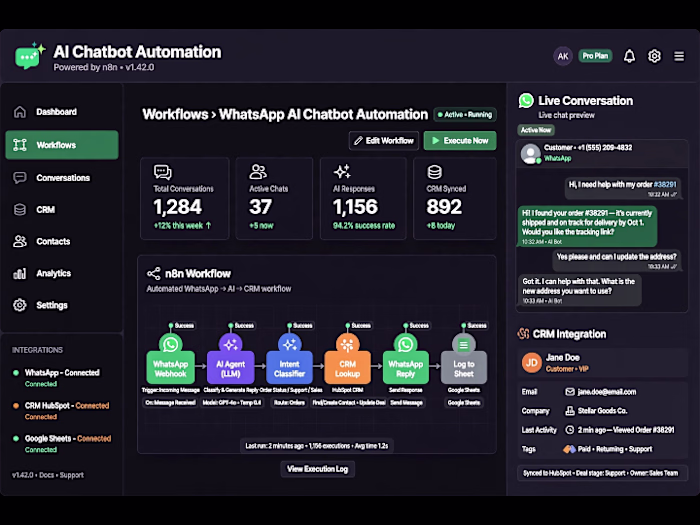
Task: Click 'Route: Orders' label
Action: pos(289,403)
